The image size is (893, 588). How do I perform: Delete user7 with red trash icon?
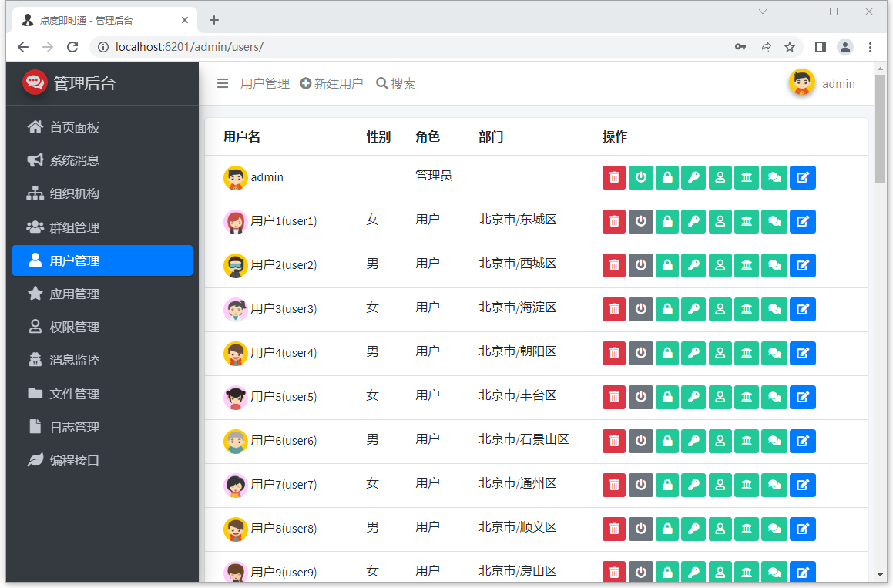tap(614, 484)
